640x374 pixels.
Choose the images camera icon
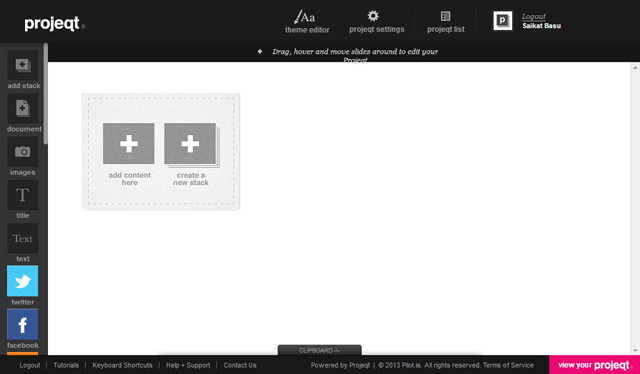[23, 151]
